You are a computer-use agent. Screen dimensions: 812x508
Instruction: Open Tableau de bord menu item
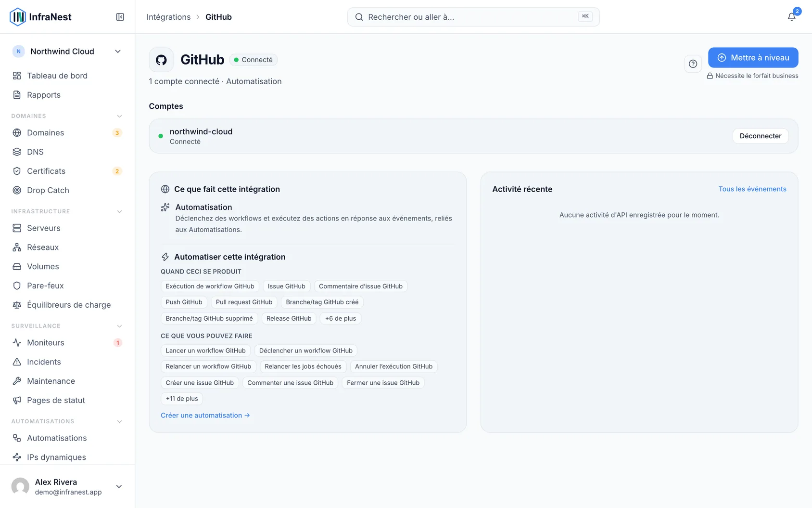[x=67, y=76]
